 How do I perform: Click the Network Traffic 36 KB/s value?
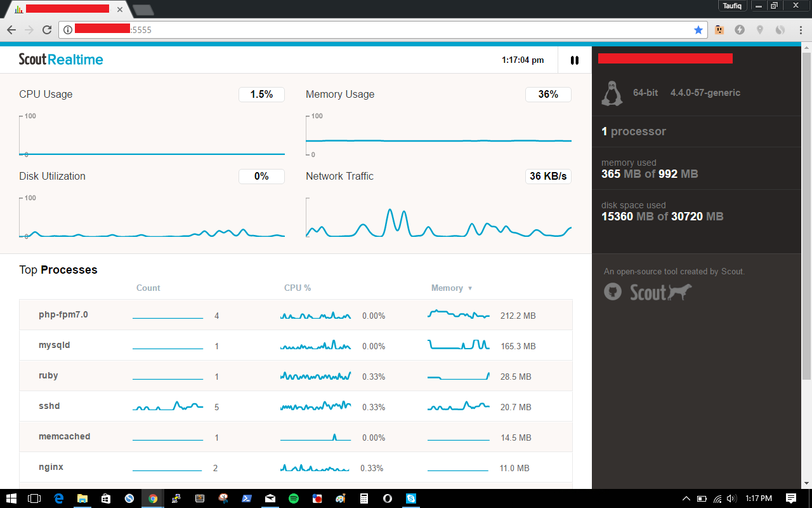548,177
